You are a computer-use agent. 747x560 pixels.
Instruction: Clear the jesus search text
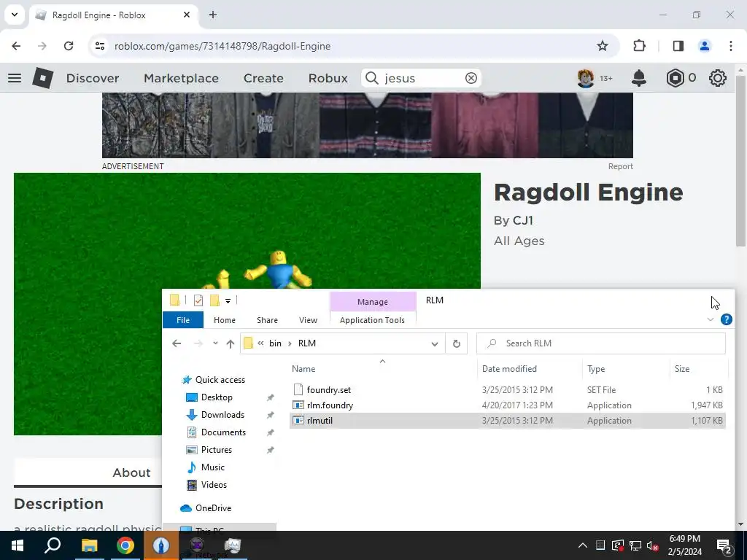(x=471, y=78)
